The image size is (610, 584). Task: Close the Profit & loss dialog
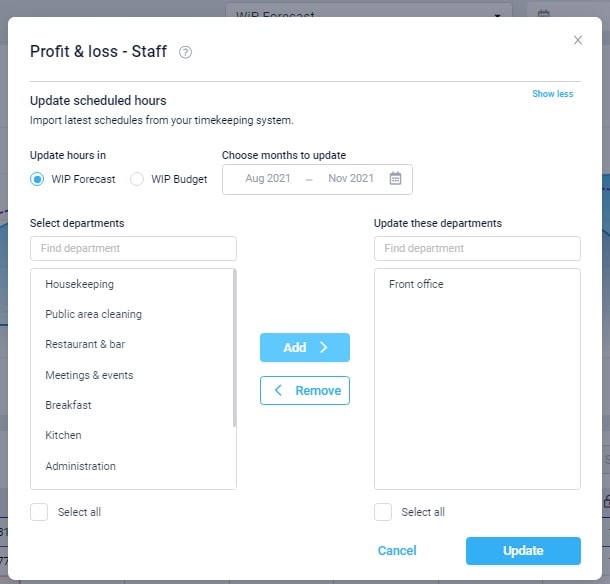(577, 40)
